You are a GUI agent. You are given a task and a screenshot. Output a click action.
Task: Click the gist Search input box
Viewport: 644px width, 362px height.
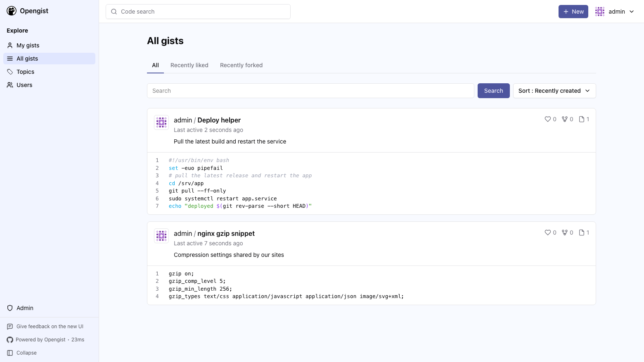point(310,91)
